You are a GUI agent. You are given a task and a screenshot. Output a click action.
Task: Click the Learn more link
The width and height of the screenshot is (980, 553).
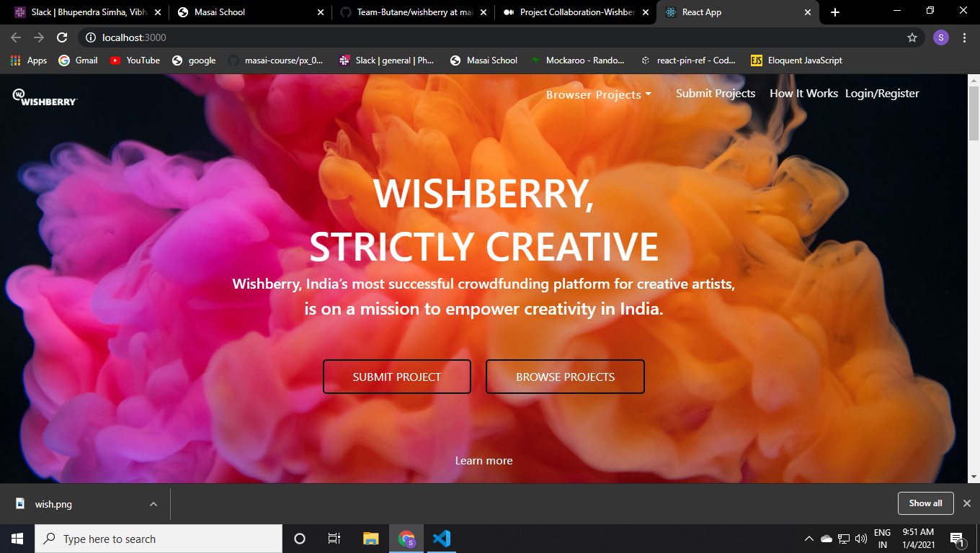point(484,461)
